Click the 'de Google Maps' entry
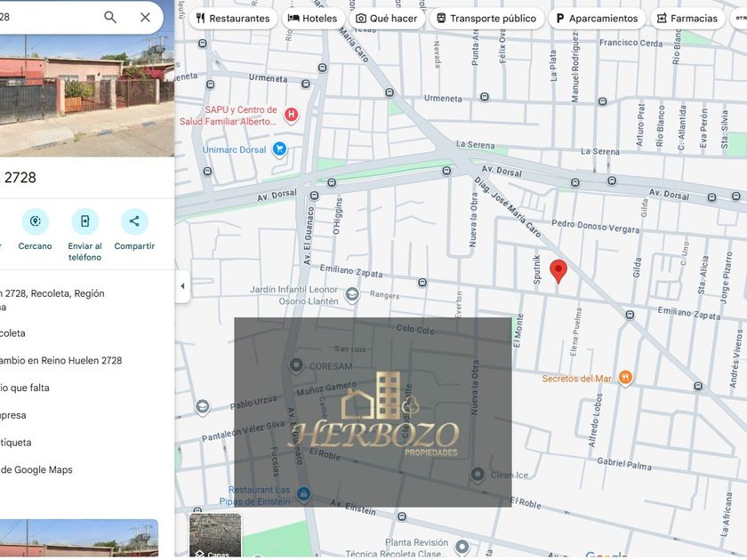The height and width of the screenshot is (560, 747). point(36,470)
